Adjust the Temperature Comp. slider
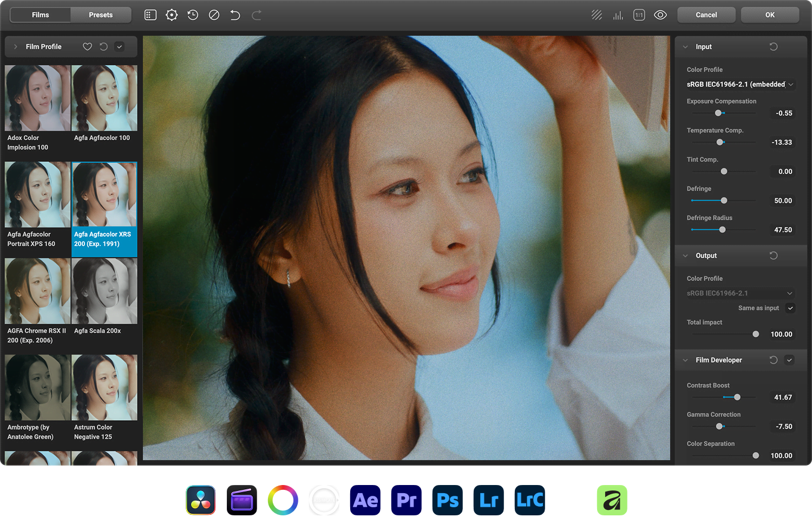812x524 pixels. click(720, 142)
